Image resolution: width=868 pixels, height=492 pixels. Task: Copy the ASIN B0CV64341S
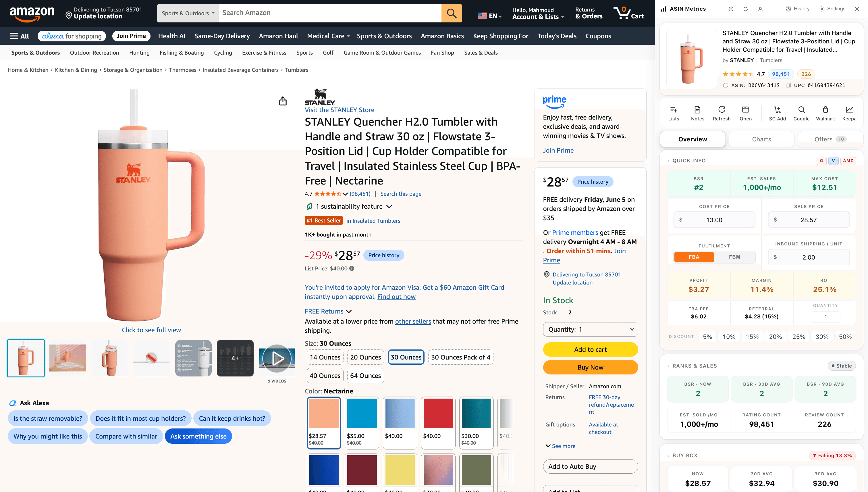tap(725, 85)
